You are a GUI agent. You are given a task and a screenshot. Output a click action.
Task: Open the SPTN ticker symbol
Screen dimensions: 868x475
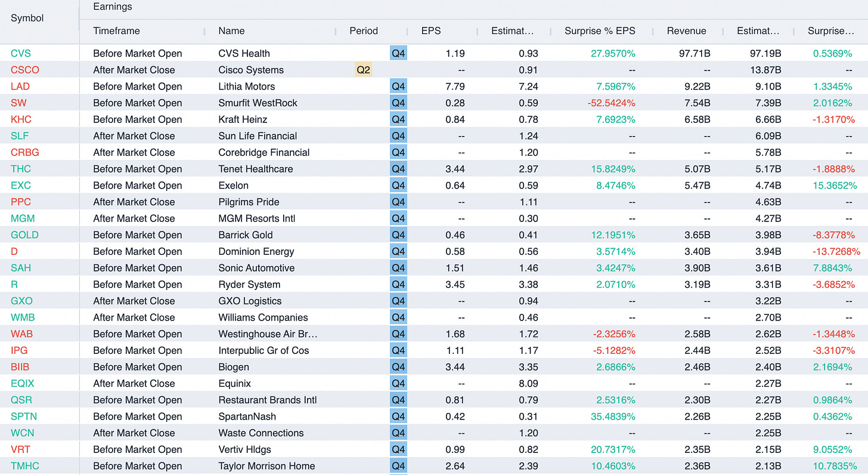point(23,417)
